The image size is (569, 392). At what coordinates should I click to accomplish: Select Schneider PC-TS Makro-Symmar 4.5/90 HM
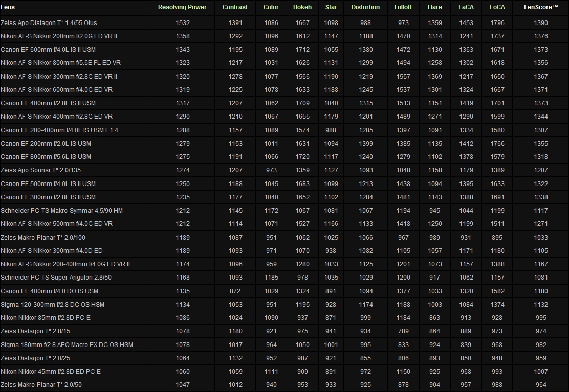(62, 211)
